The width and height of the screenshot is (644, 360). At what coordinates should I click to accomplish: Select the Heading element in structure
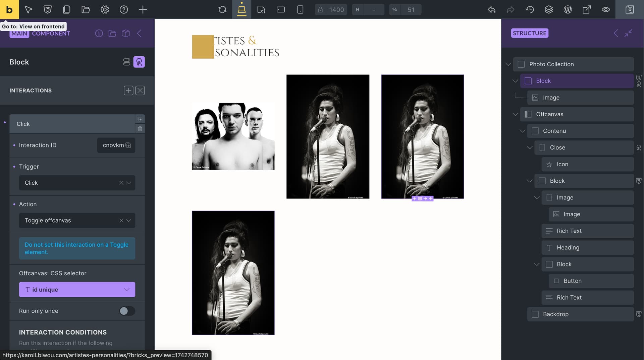(588, 248)
